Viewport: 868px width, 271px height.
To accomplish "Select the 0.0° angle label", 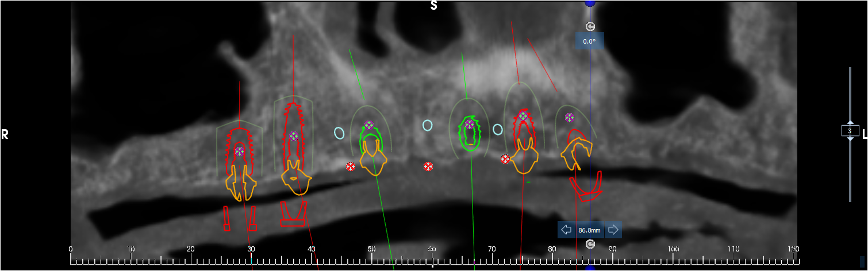I will pyautogui.click(x=590, y=41).
